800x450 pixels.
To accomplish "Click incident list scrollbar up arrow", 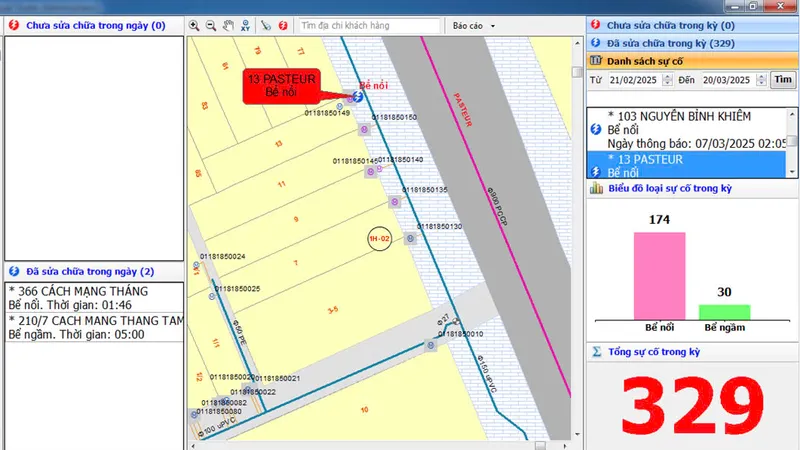I will click(792, 114).
